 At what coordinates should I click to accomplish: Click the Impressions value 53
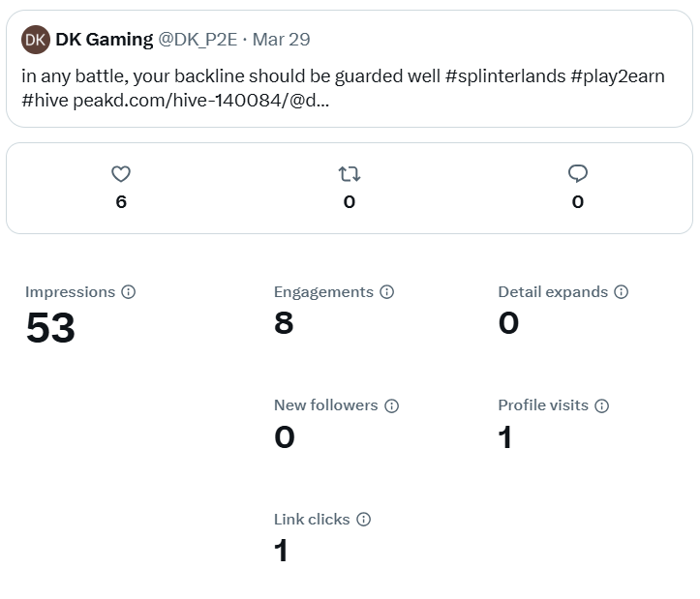(x=50, y=328)
